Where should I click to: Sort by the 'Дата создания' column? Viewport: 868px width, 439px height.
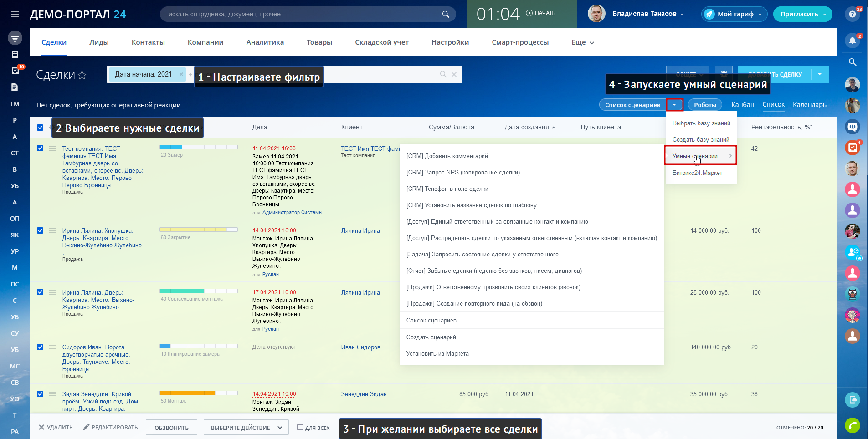530,127
